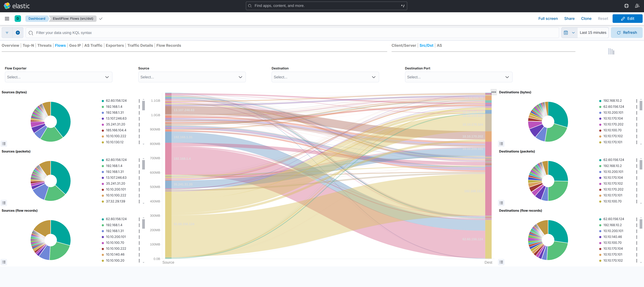Click the Elastic logo in header
The width and height of the screenshot is (644, 287).
tap(17, 6)
